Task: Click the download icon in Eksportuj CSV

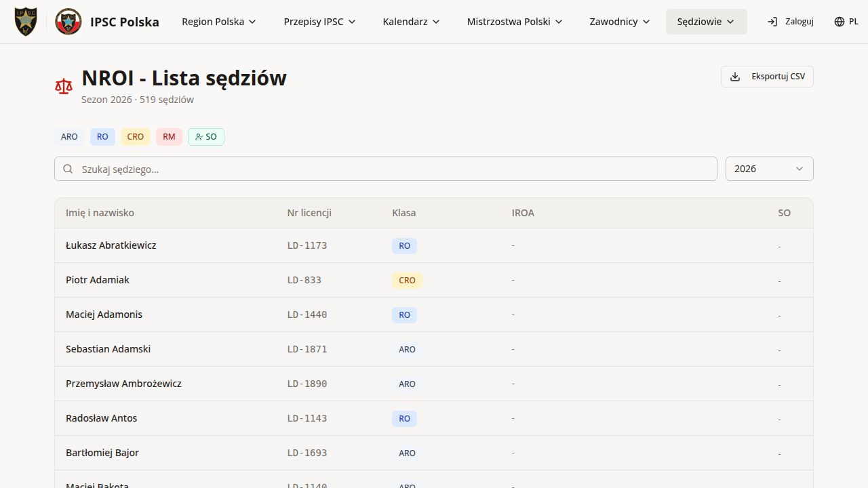Action: [735, 77]
